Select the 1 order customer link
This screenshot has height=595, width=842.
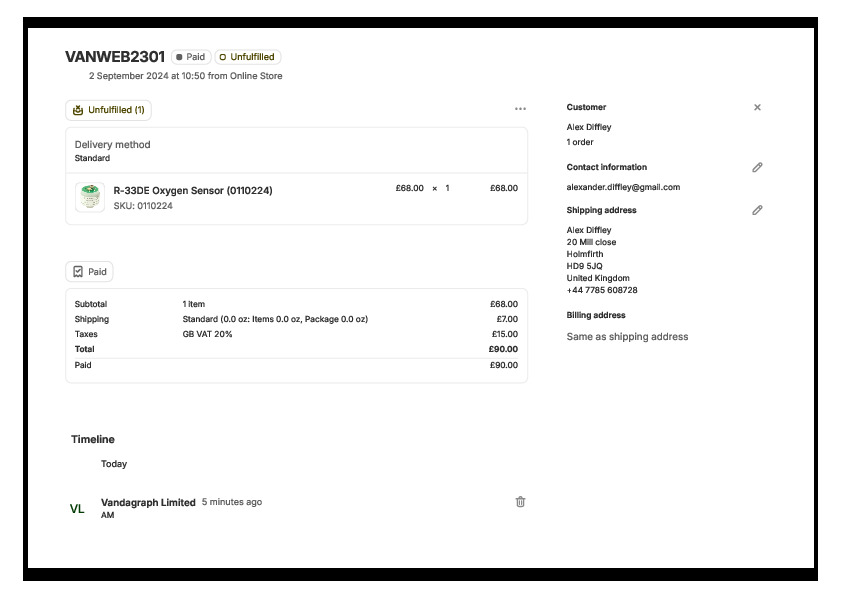coord(580,142)
